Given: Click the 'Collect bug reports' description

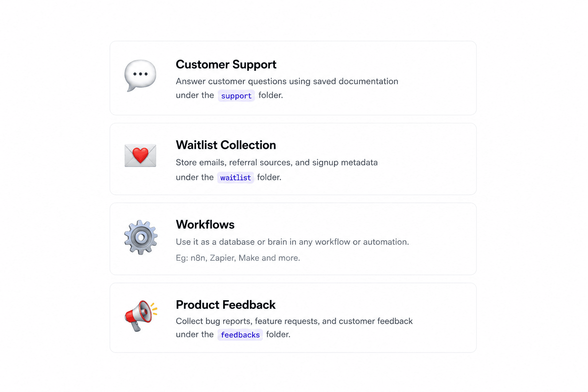Looking at the screenshot, I should coord(294,328).
